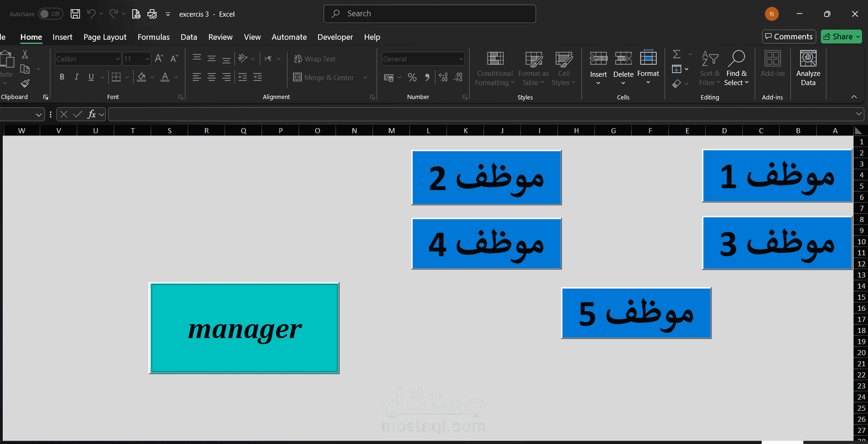Toggle Underline formatting
Screen dimensions: 868x444
91,77
